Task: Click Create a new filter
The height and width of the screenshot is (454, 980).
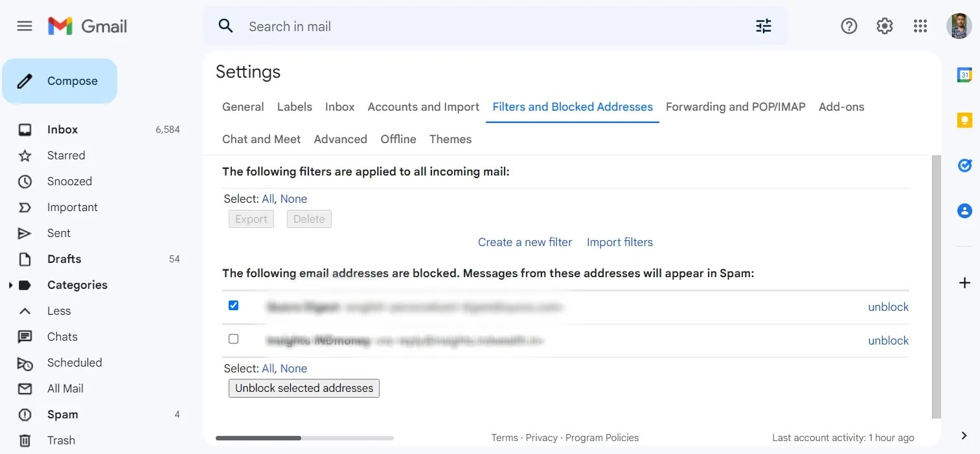Action: pos(525,242)
